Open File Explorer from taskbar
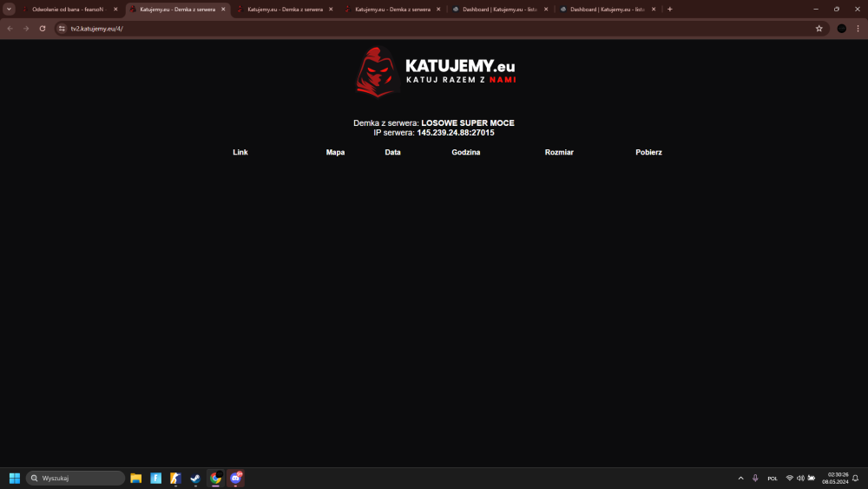Image resolution: width=868 pixels, height=489 pixels. coord(135,478)
